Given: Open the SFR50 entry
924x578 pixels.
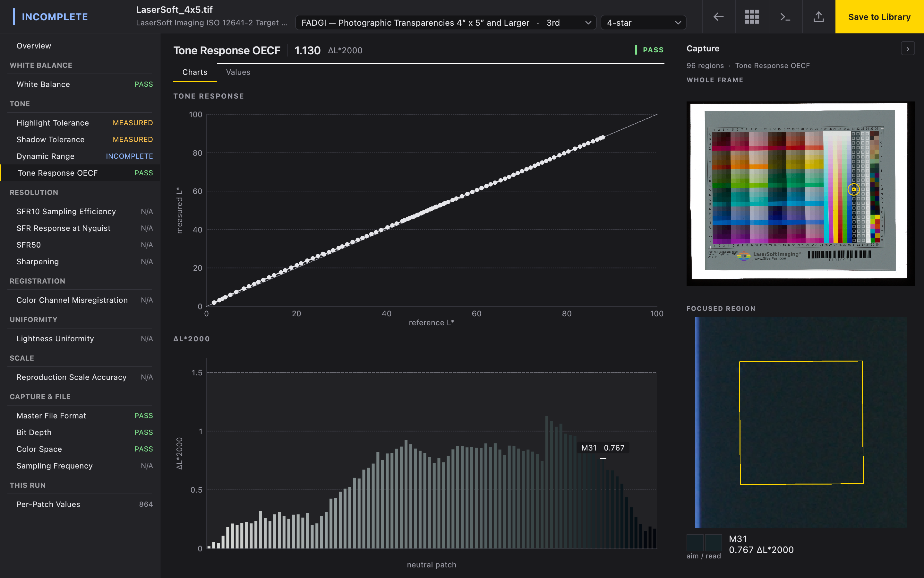Looking at the screenshot, I should pyautogui.click(x=80, y=245).
